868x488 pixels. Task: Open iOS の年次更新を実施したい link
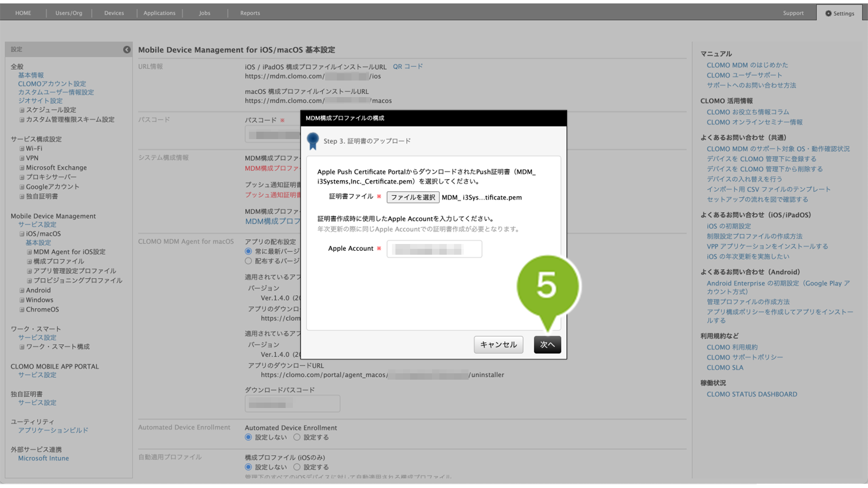click(x=747, y=257)
